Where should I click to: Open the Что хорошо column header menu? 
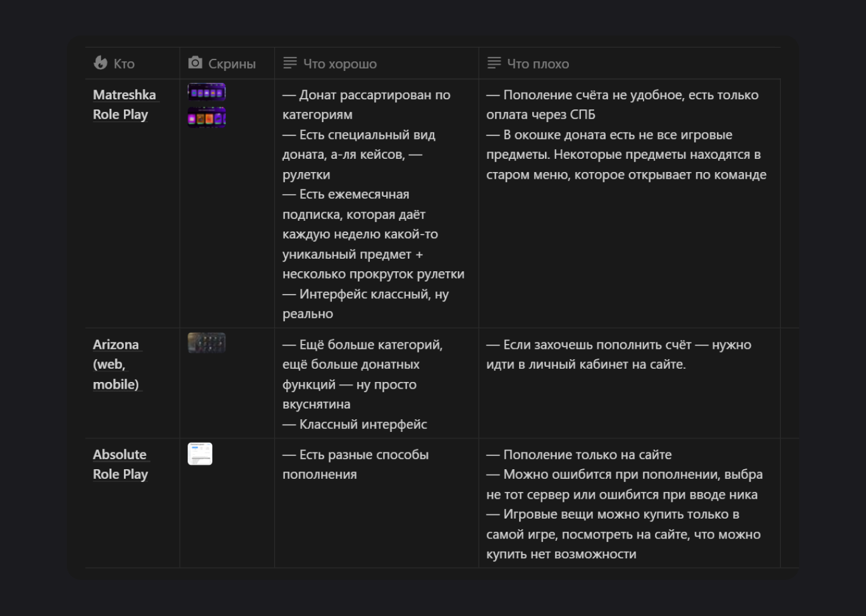tap(340, 64)
